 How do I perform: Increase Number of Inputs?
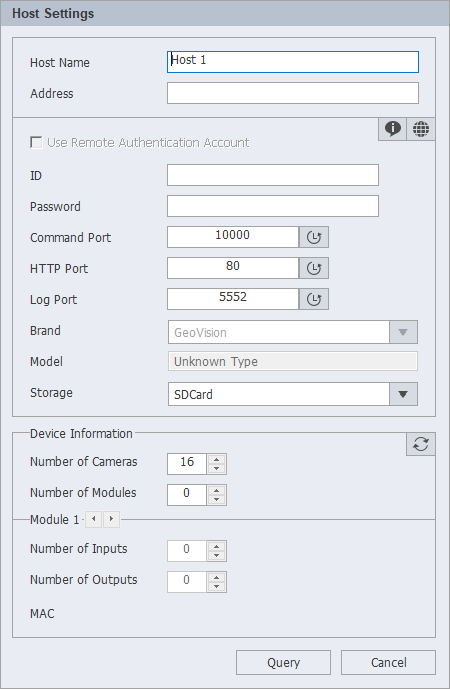(x=216, y=546)
